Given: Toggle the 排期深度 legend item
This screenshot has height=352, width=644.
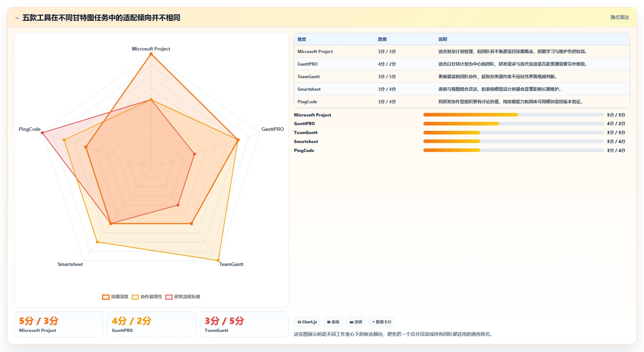Looking at the screenshot, I should coord(116,297).
